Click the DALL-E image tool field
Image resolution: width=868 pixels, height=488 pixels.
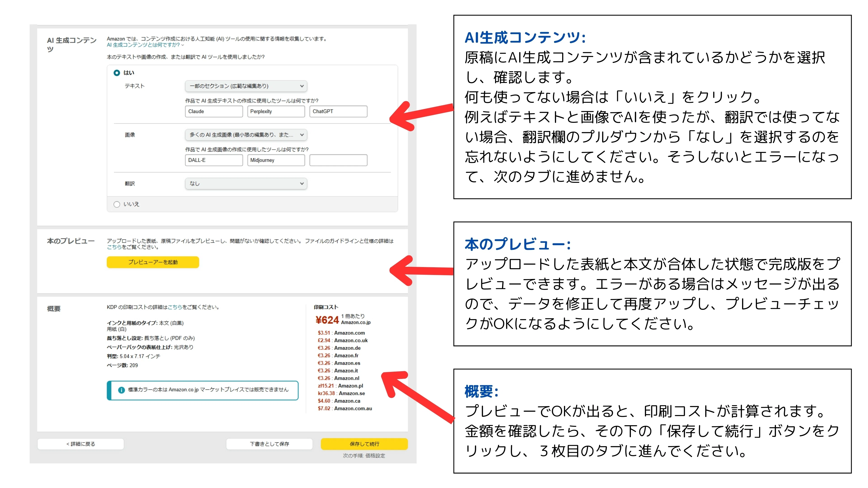214,160
